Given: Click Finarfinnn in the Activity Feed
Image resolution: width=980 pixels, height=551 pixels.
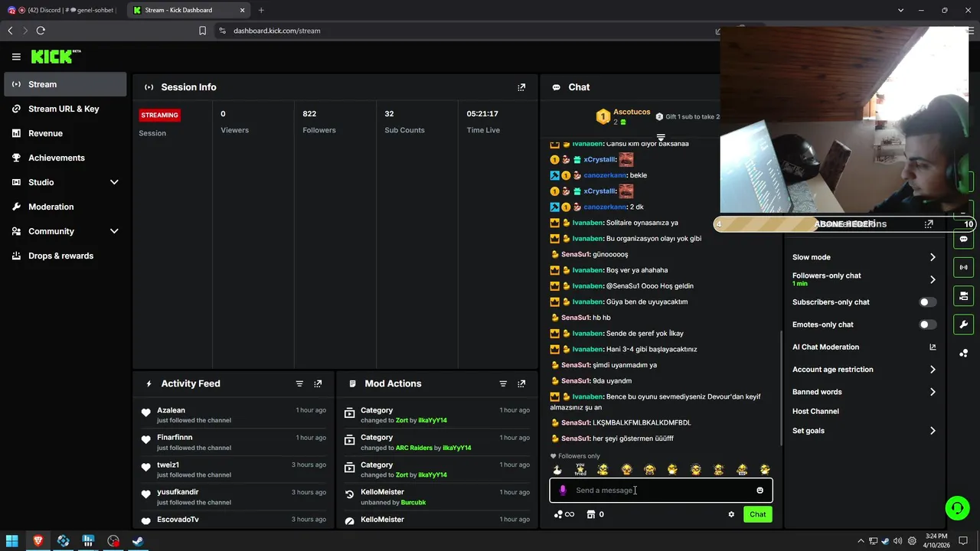Looking at the screenshot, I should tap(175, 437).
